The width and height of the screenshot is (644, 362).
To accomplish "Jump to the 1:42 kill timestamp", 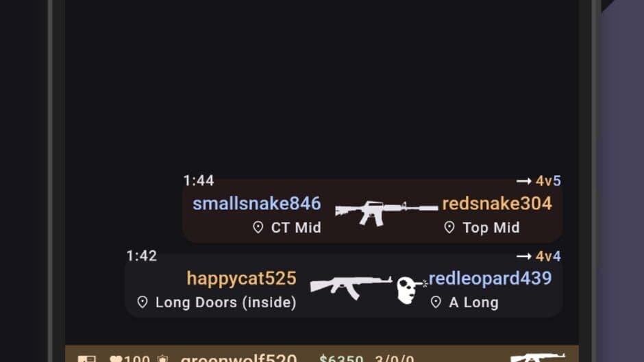I will (x=142, y=256).
